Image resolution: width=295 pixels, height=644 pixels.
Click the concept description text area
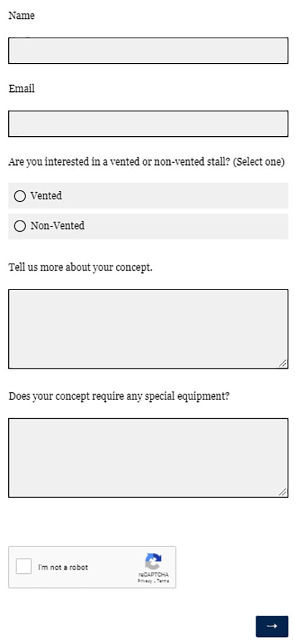(148, 329)
